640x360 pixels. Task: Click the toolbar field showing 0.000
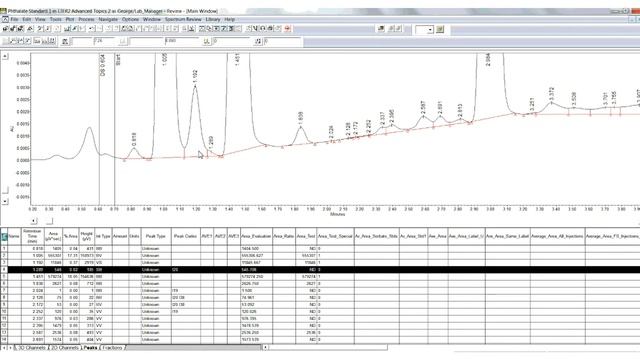[x=183, y=41]
